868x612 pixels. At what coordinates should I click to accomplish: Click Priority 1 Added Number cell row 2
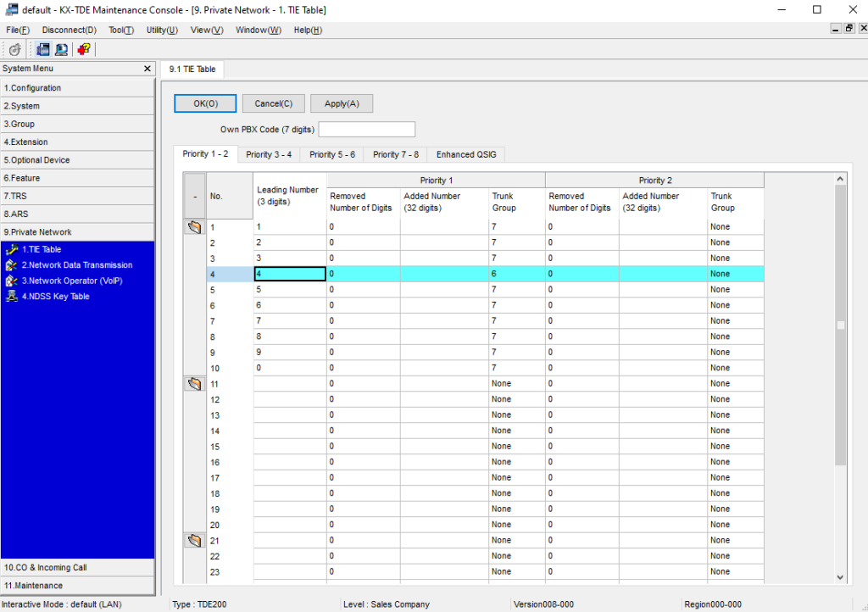point(444,242)
